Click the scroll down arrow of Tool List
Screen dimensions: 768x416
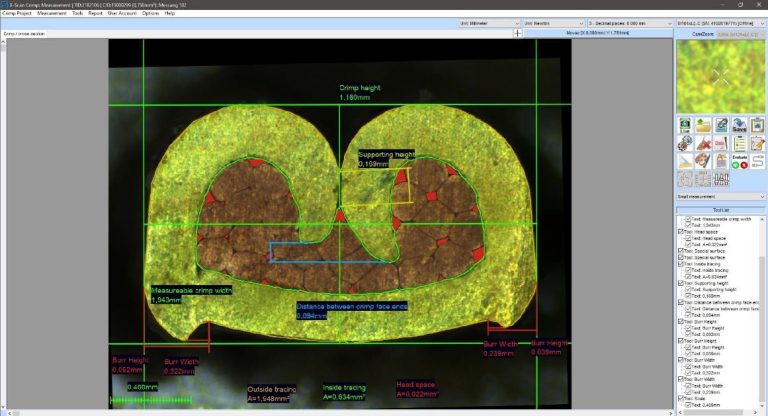click(764, 406)
